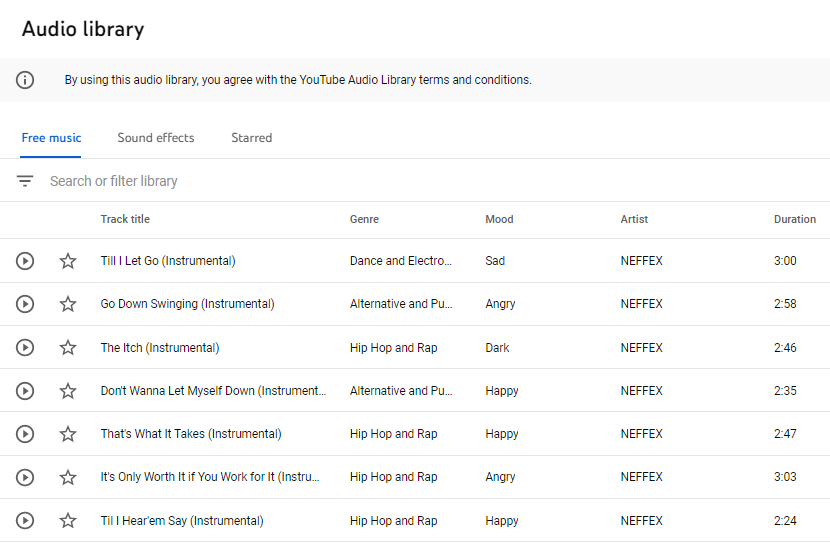
Task: Click Hip Hop and Rap genre of The Itch
Action: [393, 348]
